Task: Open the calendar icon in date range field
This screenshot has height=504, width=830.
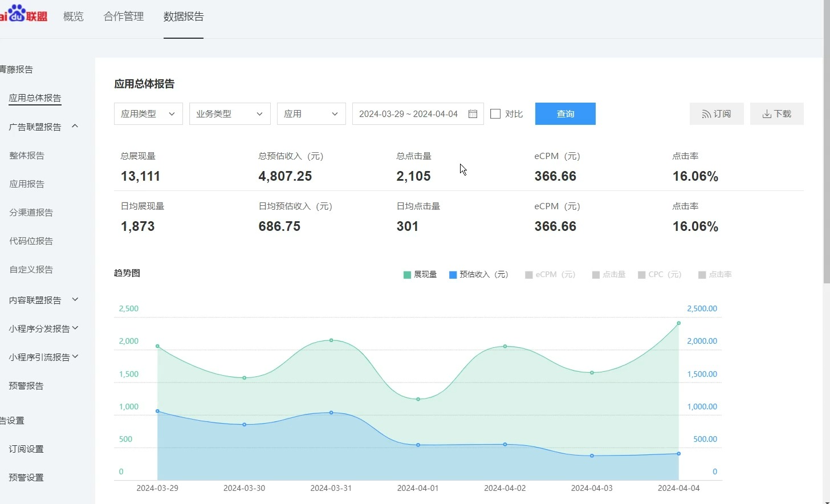Action: coord(473,114)
